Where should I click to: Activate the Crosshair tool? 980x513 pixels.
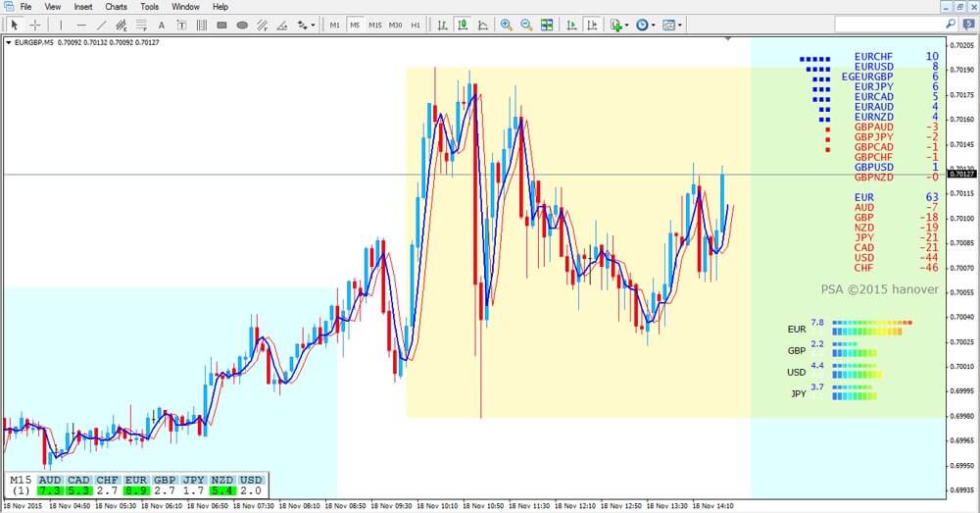tap(35, 26)
